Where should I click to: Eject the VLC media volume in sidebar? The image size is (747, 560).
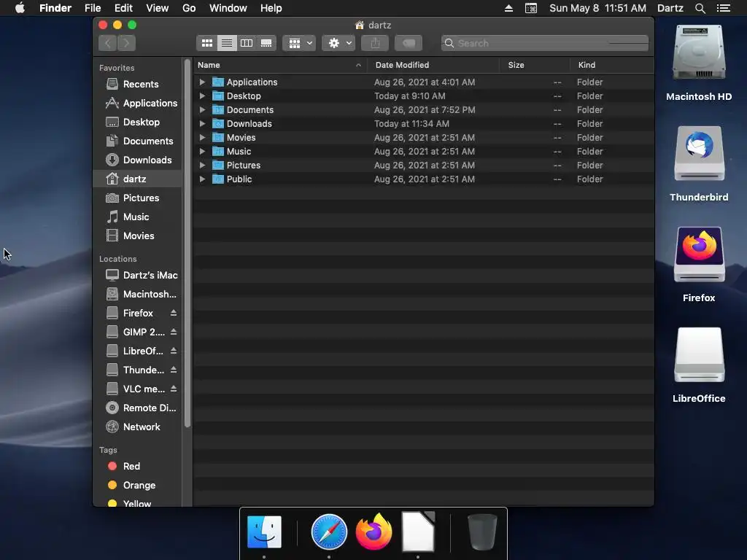[174, 389]
